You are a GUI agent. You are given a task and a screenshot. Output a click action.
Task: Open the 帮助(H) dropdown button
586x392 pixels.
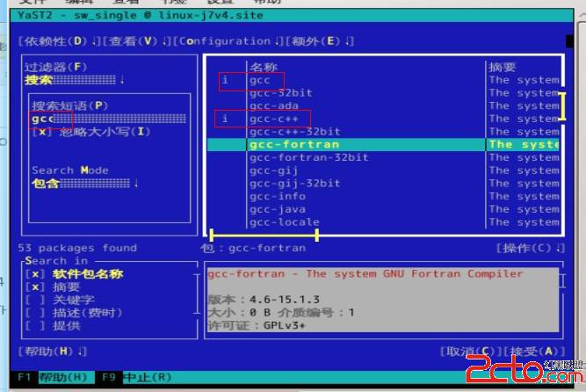(53, 352)
